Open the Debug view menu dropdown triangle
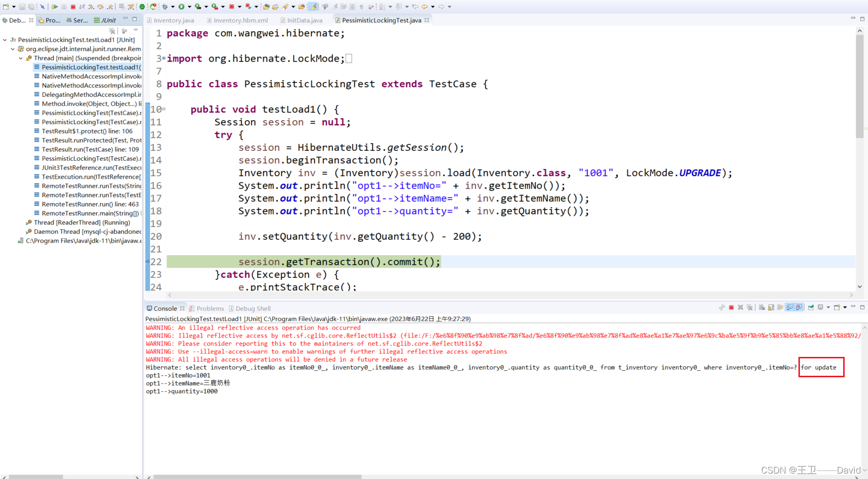This screenshot has height=479, width=868. pyautogui.click(x=136, y=30)
